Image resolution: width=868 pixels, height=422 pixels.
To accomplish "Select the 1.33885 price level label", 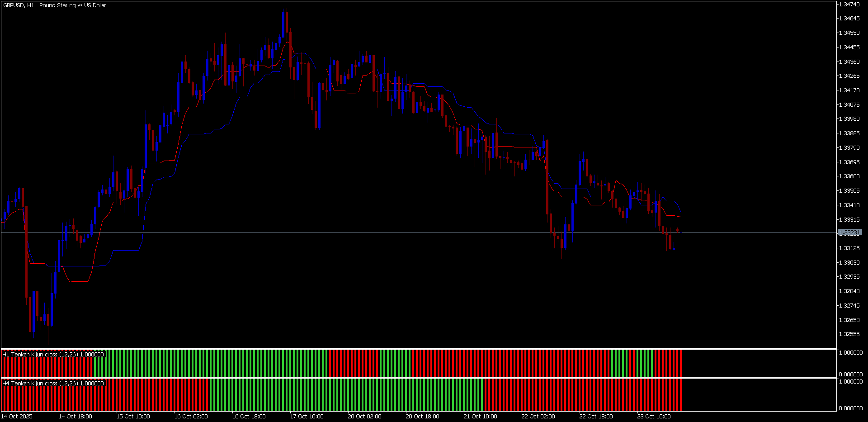I will (849, 133).
